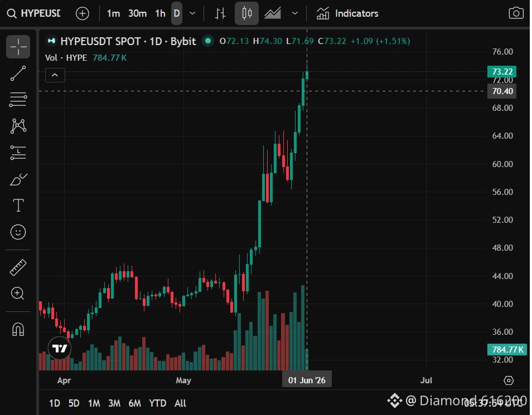Click the 73.22 current price label
Viewport: 532px width, 415px height.
pyautogui.click(x=502, y=71)
